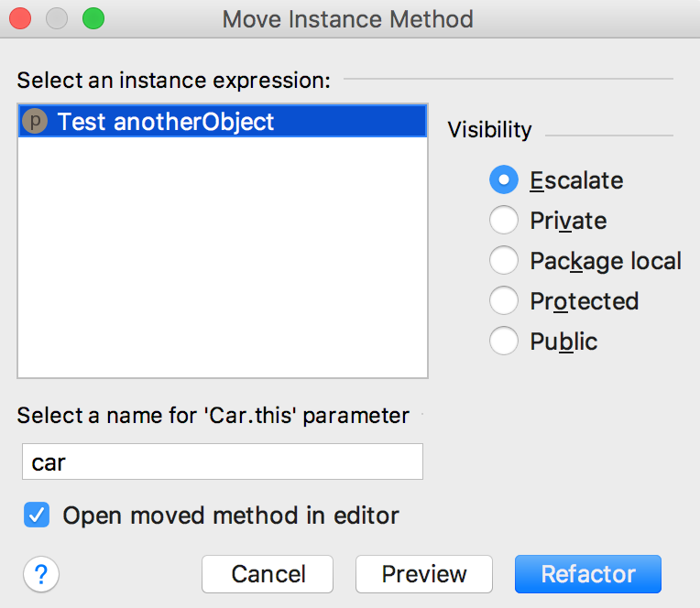This screenshot has width=700, height=608.
Task: Click the 'Select a name for Car.this parameter' label
Action: point(213,416)
